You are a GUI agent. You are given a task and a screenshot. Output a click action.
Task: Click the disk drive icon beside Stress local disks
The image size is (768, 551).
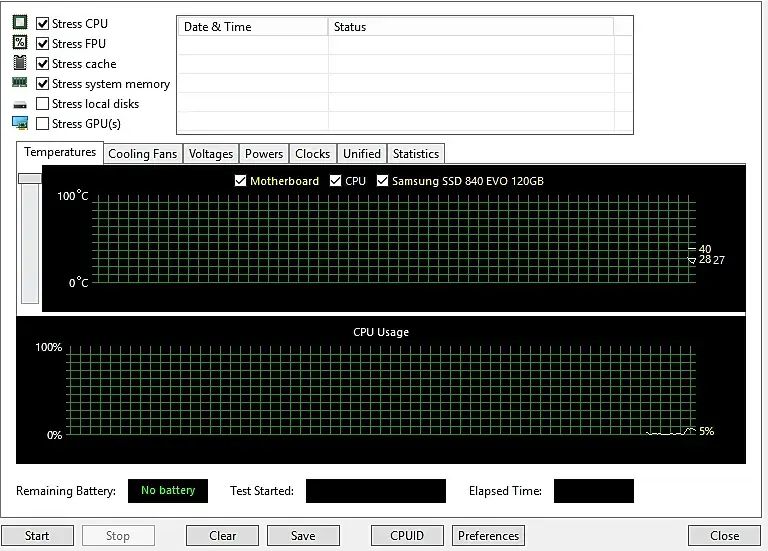pyautogui.click(x=20, y=105)
